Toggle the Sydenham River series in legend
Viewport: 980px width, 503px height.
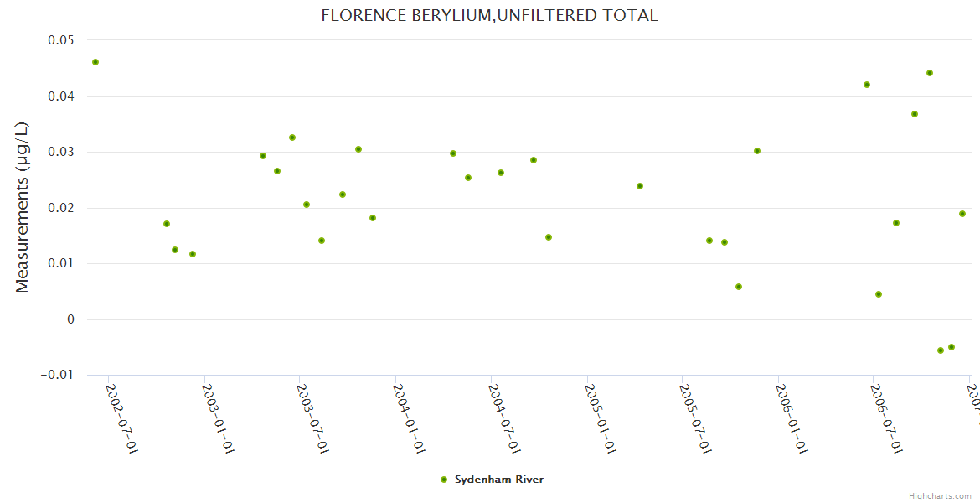coord(498,480)
